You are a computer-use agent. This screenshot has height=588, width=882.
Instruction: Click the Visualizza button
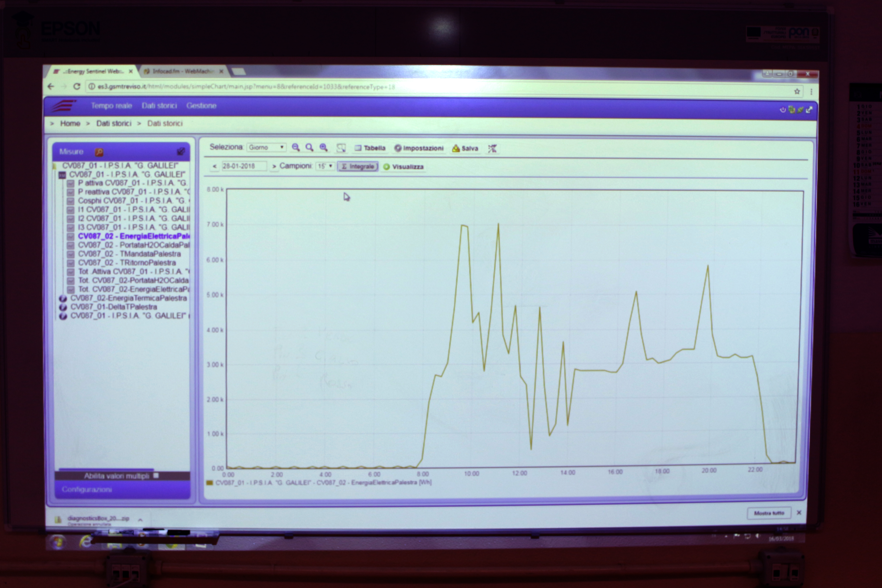coord(403,167)
